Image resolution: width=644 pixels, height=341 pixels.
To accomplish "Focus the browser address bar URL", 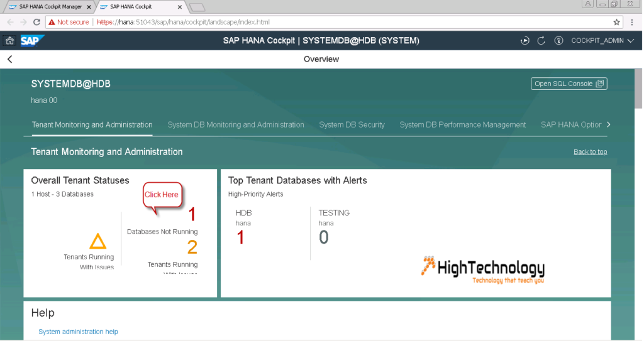I will pos(183,22).
